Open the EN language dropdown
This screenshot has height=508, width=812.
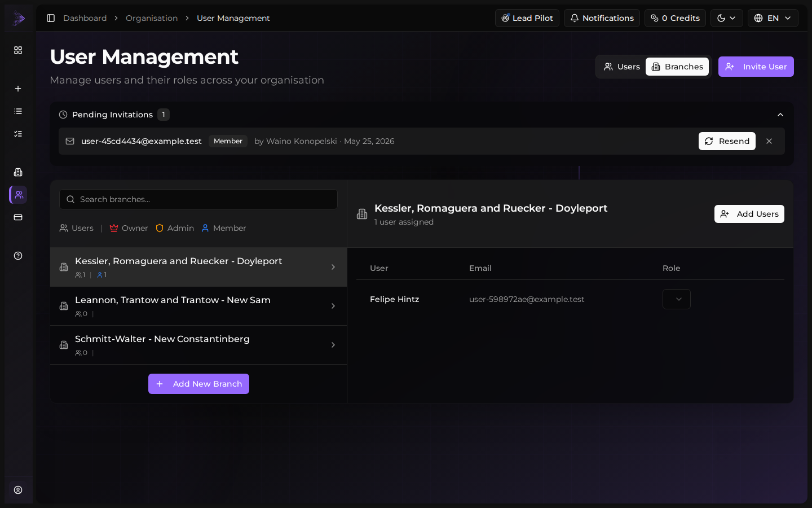(773, 18)
